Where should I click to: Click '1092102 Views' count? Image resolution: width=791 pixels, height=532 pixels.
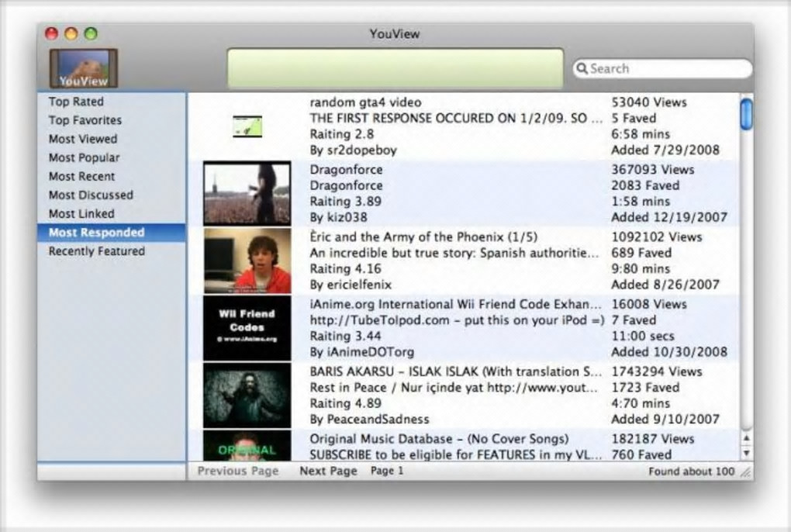coord(657,237)
